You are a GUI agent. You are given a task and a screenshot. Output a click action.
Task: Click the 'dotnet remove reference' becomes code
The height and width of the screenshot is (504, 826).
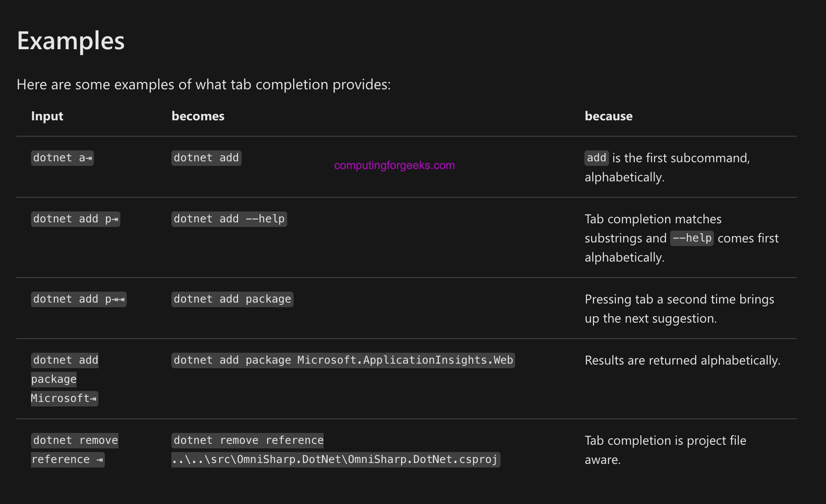pyautogui.click(x=248, y=441)
